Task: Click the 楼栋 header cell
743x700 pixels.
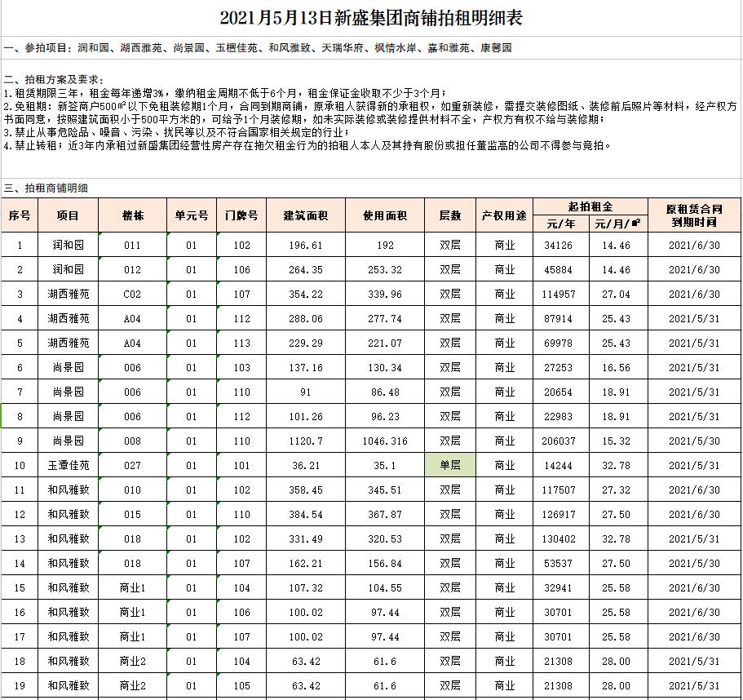Action: (x=132, y=215)
